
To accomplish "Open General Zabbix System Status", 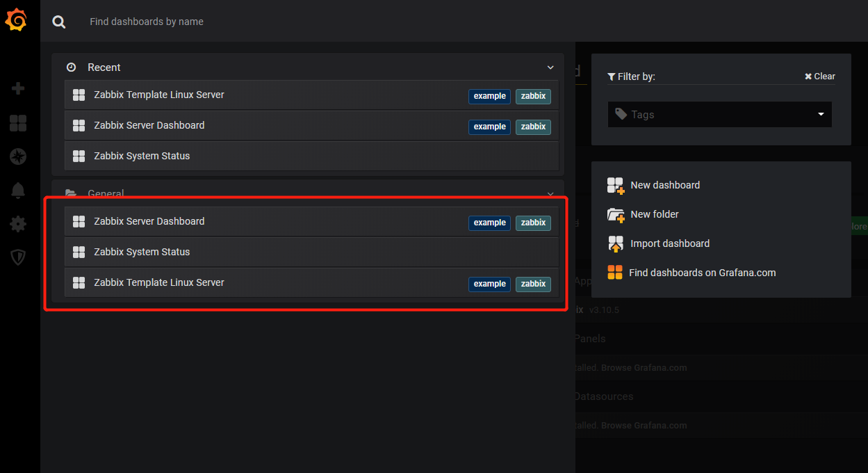I will [x=311, y=252].
